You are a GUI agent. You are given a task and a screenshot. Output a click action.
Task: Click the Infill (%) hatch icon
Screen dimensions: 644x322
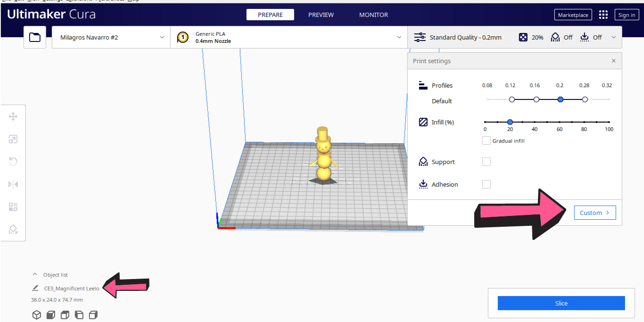(x=423, y=122)
